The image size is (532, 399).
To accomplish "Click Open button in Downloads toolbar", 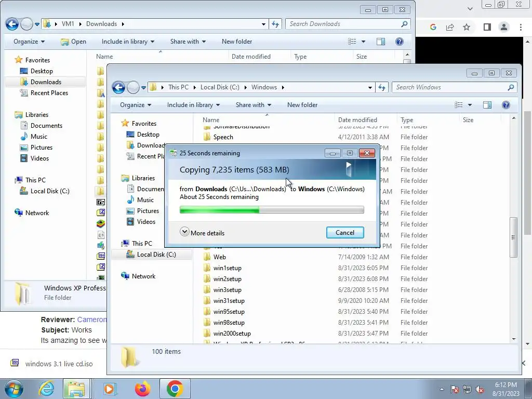I will click(x=73, y=42).
